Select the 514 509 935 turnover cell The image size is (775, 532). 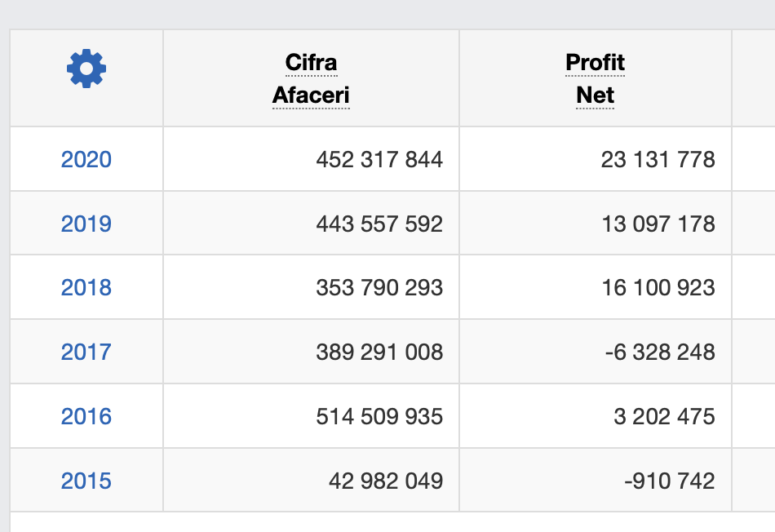pyautogui.click(x=379, y=416)
